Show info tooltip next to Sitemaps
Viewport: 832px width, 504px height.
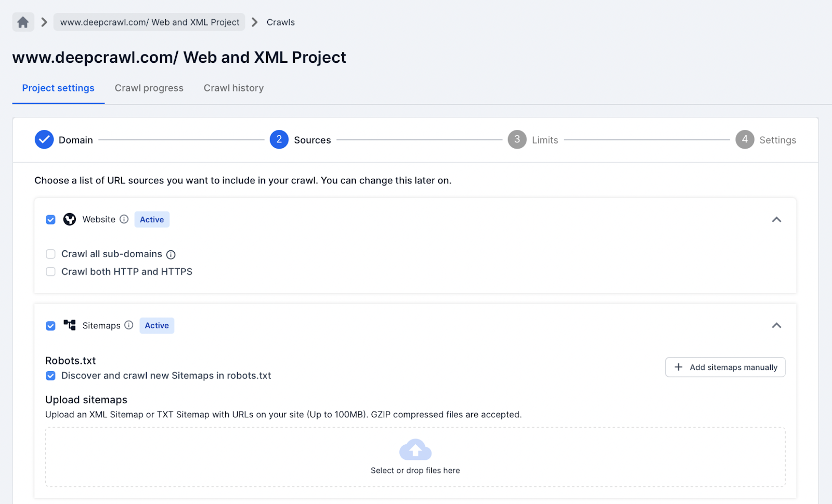click(x=129, y=325)
